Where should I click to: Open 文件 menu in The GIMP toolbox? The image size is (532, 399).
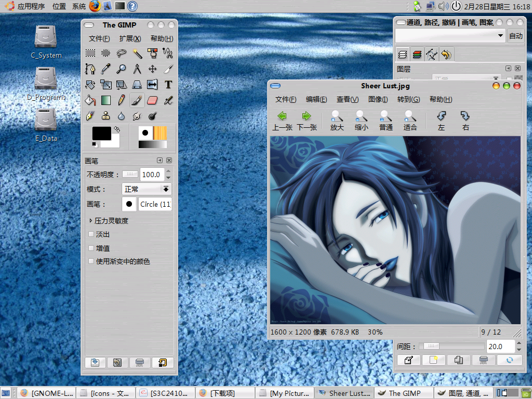(x=99, y=38)
